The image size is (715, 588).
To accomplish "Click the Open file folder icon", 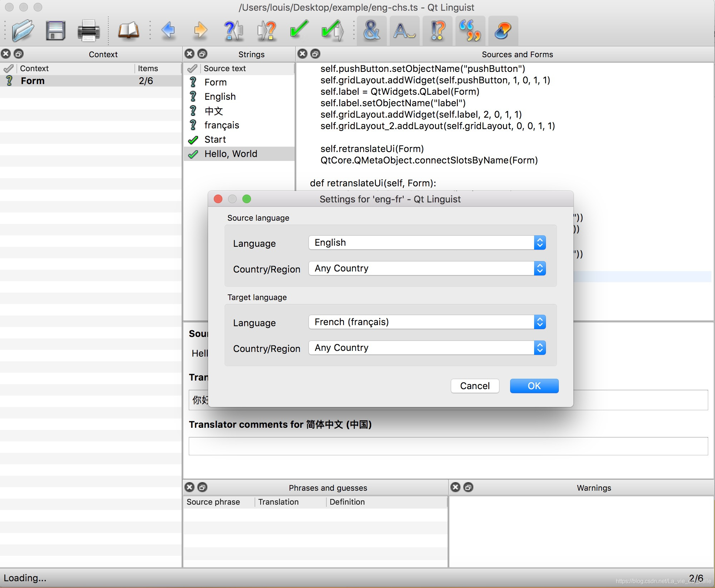I will coord(23,31).
